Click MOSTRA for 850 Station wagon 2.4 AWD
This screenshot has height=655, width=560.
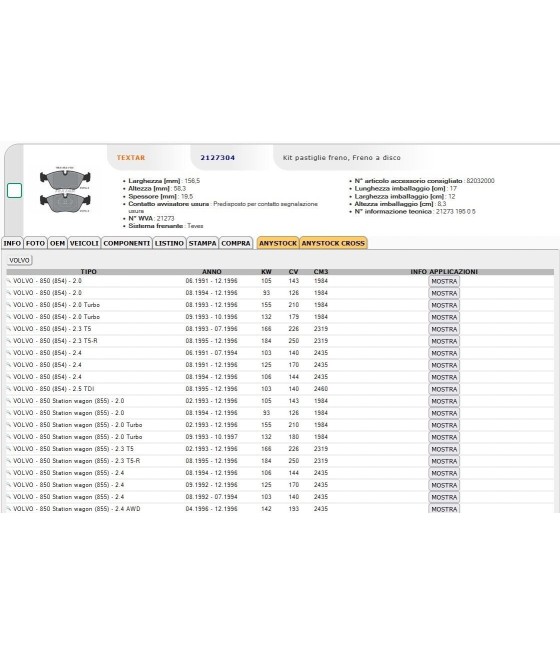pyautogui.click(x=444, y=509)
